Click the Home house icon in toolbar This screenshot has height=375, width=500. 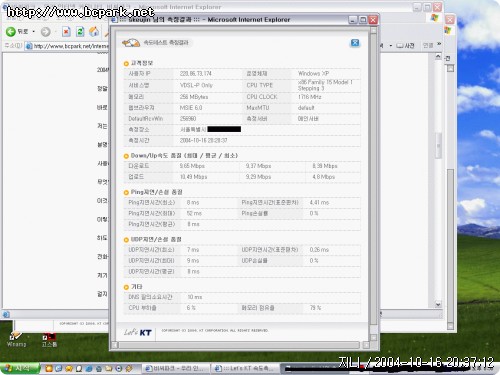94,32
